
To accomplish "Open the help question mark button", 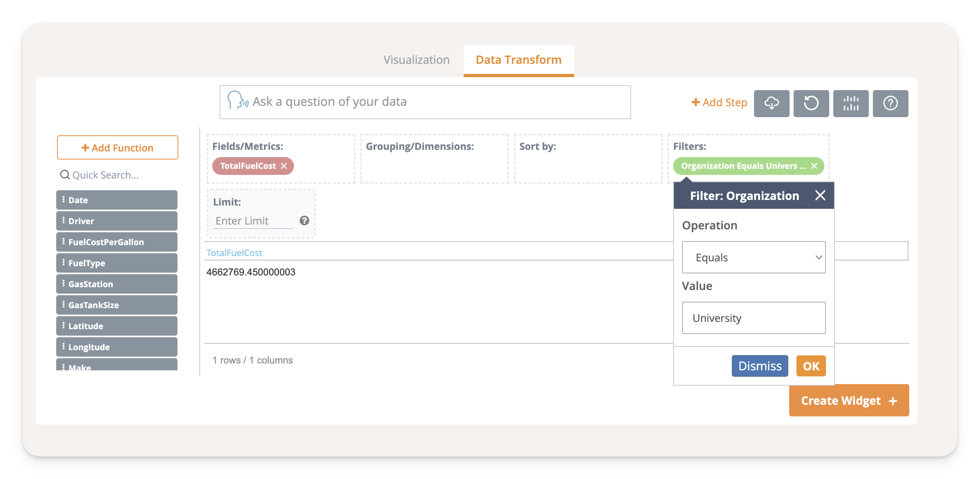I will [x=890, y=103].
